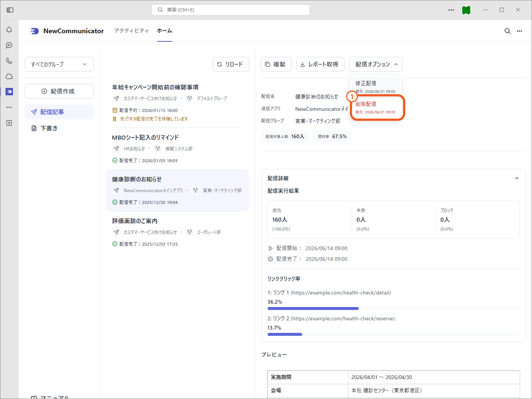The image size is (532, 399).
Task: Click the リンク 1 click-rate progress bar
Action: [393, 308]
